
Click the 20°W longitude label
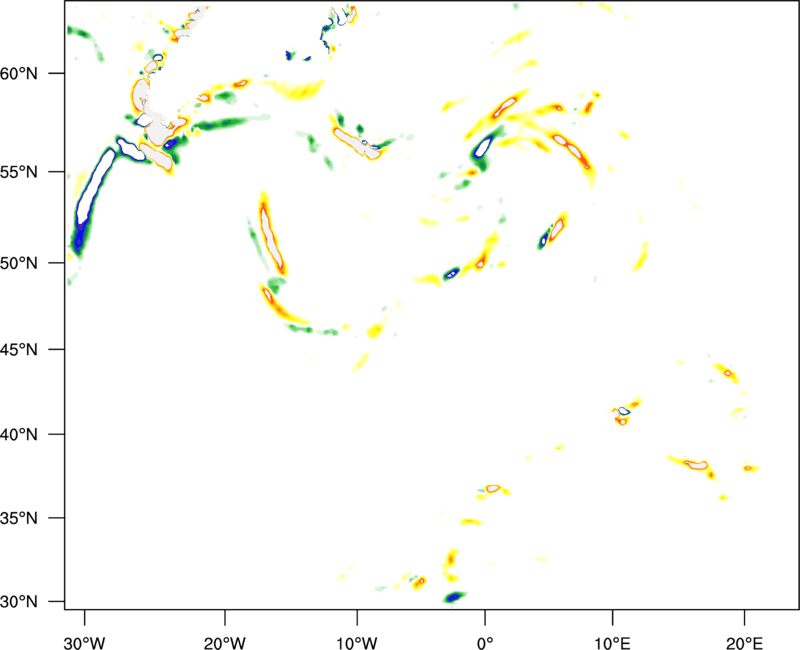pyautogui.click(x=224, y=643)
